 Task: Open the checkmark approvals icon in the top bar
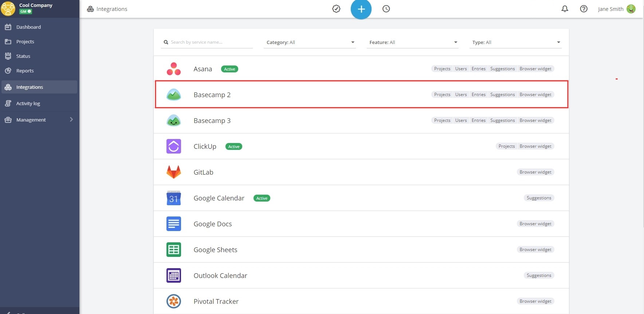336,9
